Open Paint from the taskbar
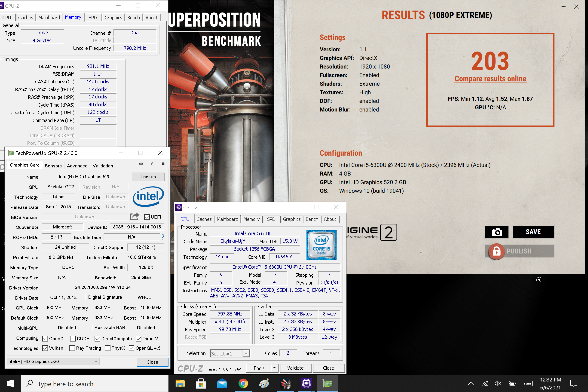Screen dimensions: 588x392 pyautogui.click(x=264, y=383)
